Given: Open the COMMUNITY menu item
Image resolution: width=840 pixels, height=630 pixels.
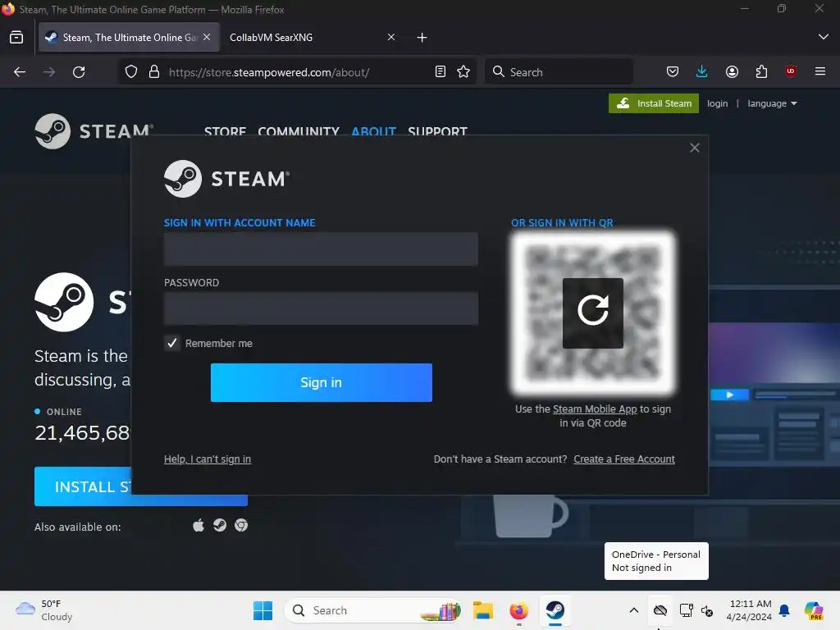Looking at the screenshot, I should click(299, 131).
